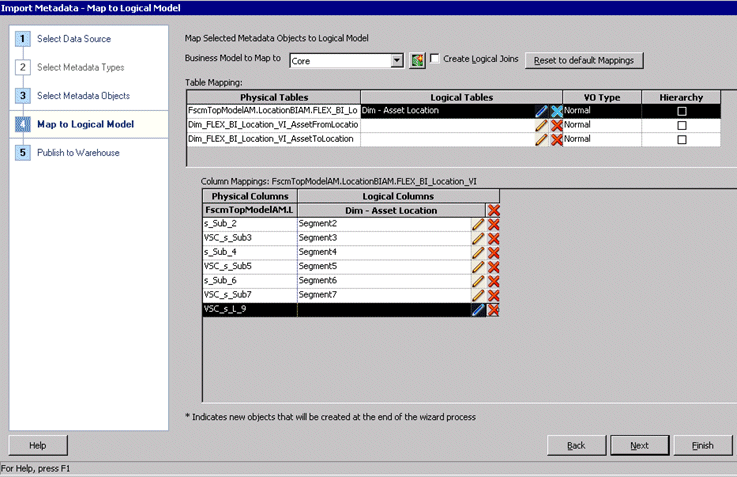Click Segment7 logical column cell
Viewport: 737px width, 477px height.
384,295
